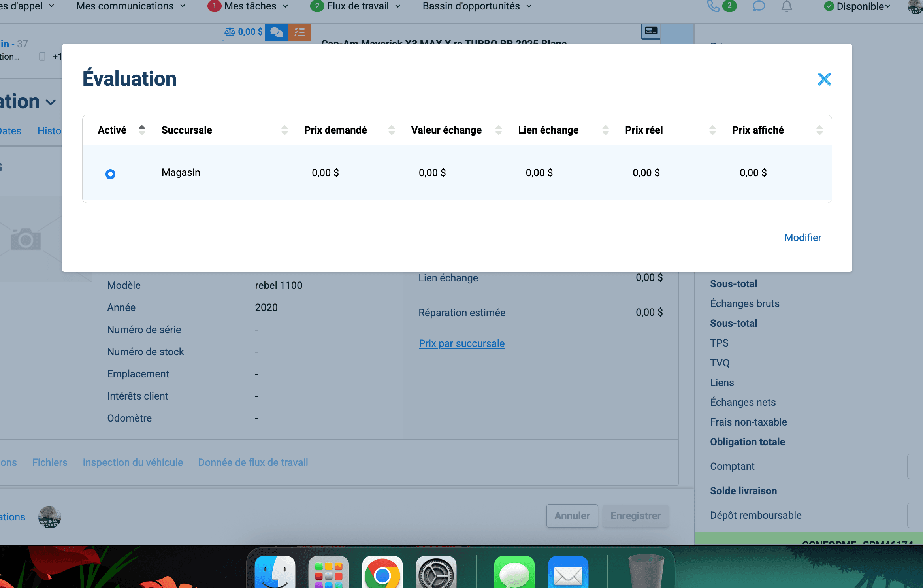
Task: Switch to the Fichiers tab
Action: pos(50,462)
